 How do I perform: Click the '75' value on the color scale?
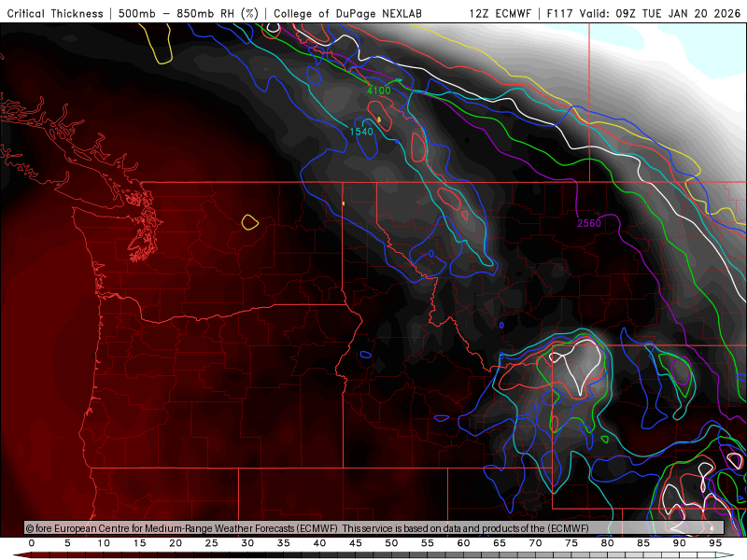(571, 543)
